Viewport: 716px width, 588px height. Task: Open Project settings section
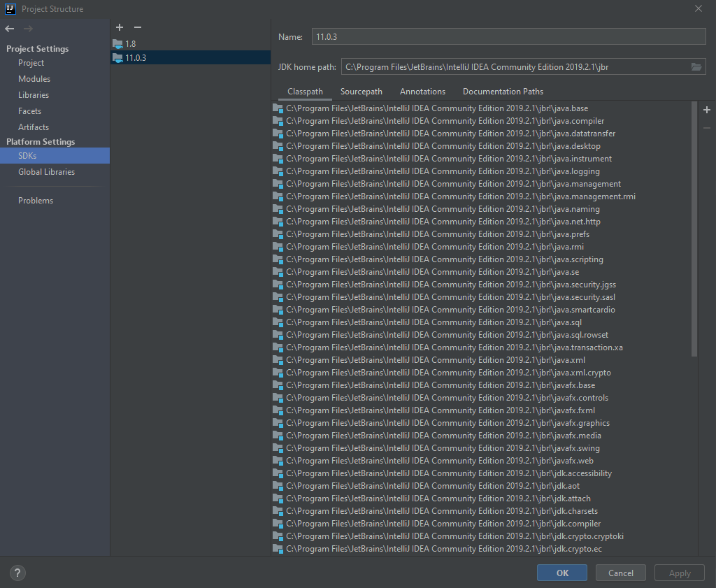(x=31, y=63)
